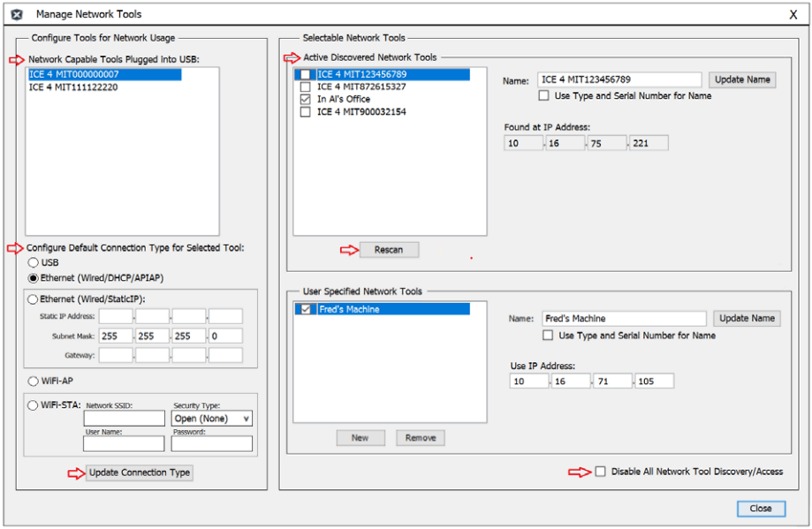Select ICE 4 MIT872615327 row in discovered tools
Screen dimensions: 812x529
pyautogui.click(x=361, y=87)
